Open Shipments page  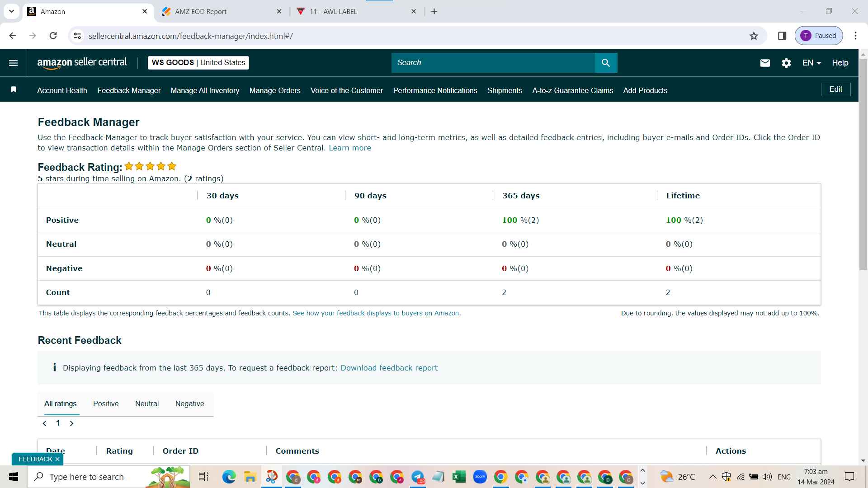pos(505,90)
